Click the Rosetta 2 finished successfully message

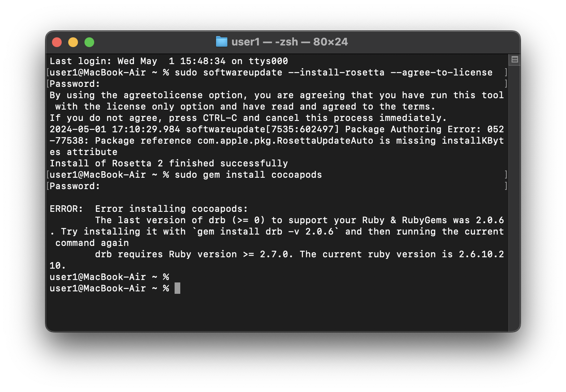[169, 163]
